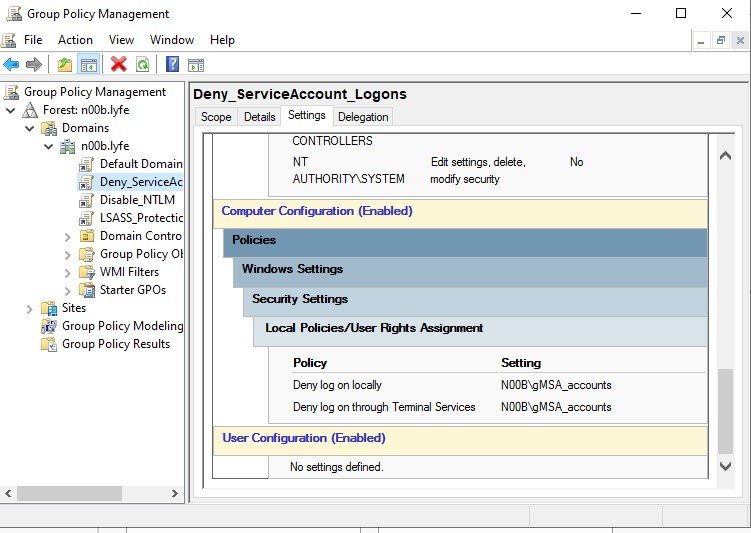Click the blue Help question mark icon
751x533 pixels.
pos(172,64)
